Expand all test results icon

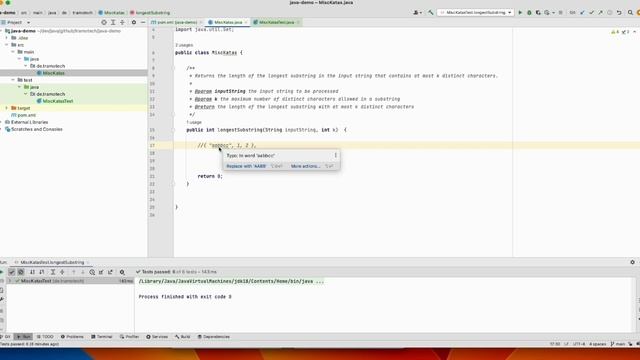coord(53,272)
